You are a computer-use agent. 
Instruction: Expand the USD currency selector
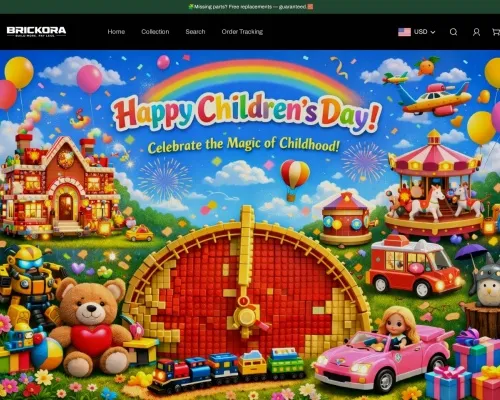point(417,32)
